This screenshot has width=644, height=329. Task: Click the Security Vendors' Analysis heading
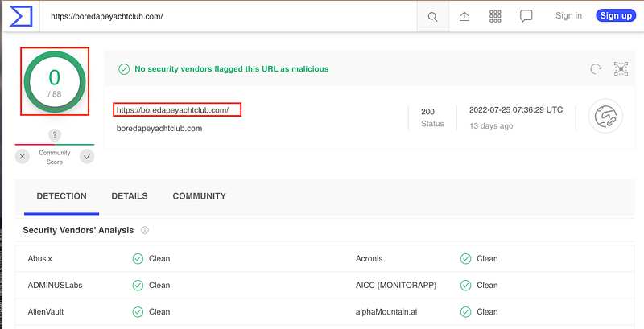point(78,231)
